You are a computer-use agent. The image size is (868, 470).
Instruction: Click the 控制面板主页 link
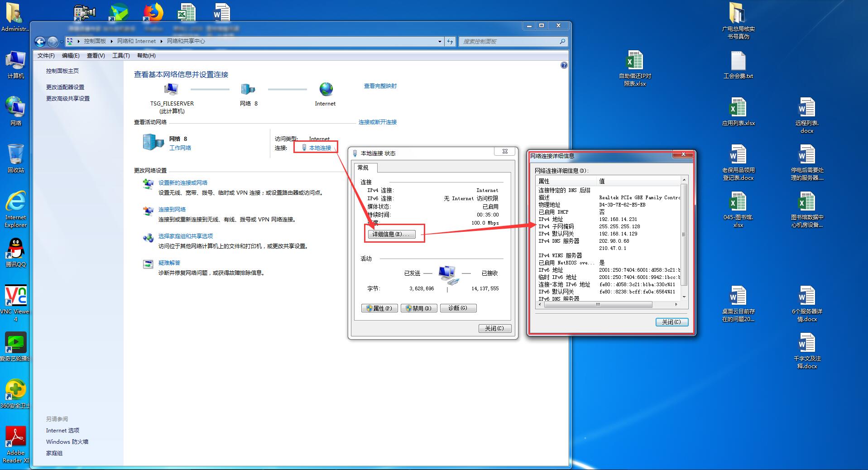[62, 71]
